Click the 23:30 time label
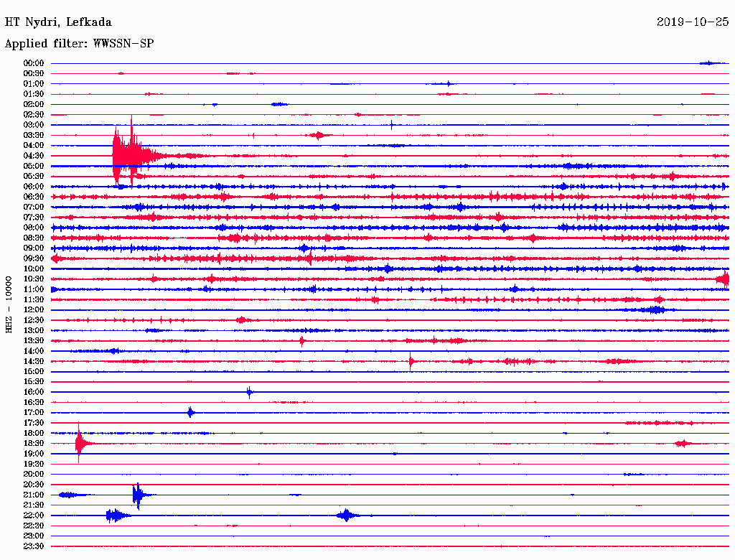 tap(33, 546)
